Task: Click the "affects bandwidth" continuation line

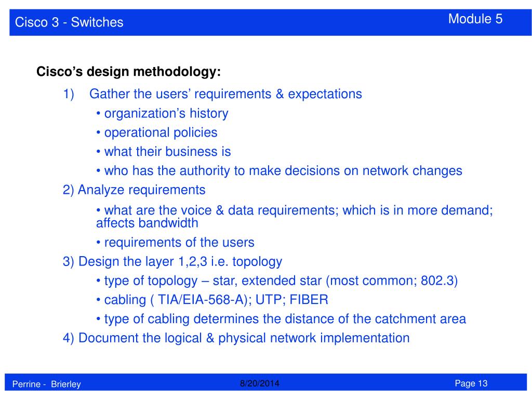Action: [x=147, y=223]
